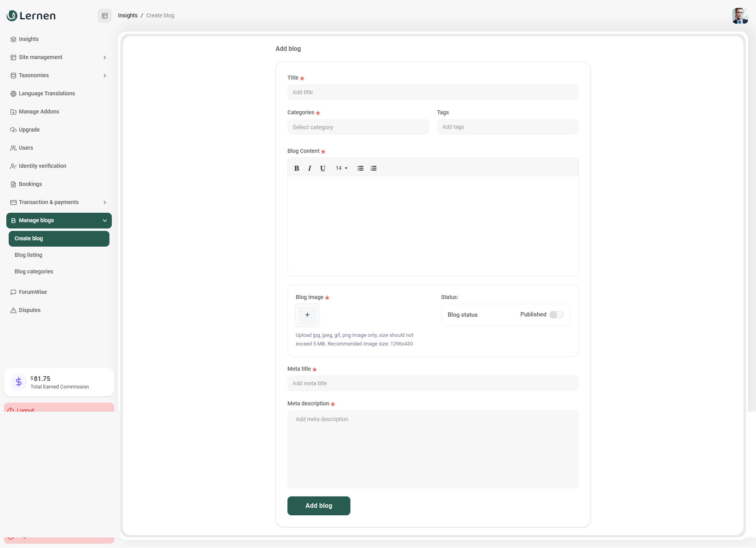Focus the Add meta title field
Screen dimensions: 756x548
coord(433,383)
